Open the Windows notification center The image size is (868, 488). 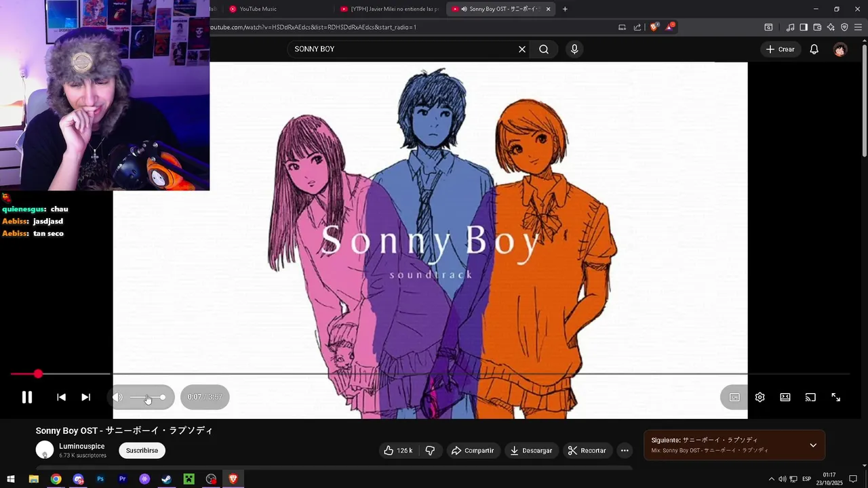point(853,479)
